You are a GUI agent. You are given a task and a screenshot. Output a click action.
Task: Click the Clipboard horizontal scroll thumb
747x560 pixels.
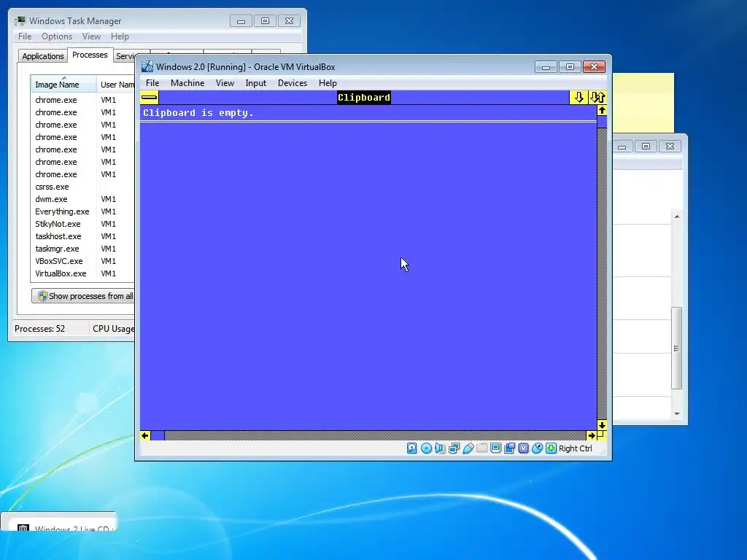tap(158, 435)
